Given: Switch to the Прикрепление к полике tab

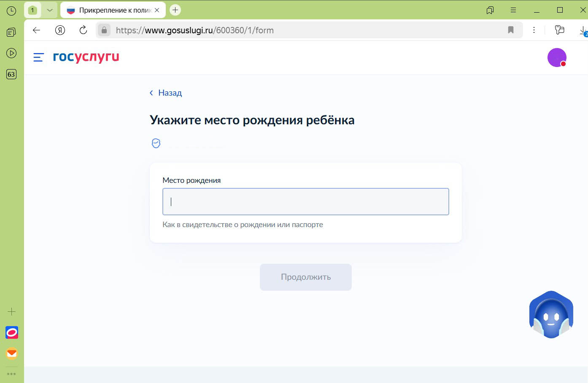Looking at the screenshot, I should pyautogui.click(x=111, y=10).
